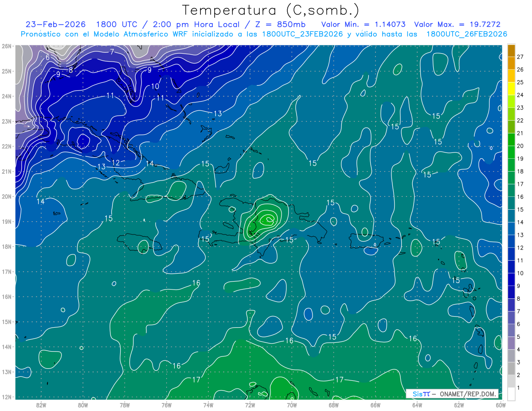Click the longitude axis label "68W"
The image size is (532, 411).
click(333, 404)
